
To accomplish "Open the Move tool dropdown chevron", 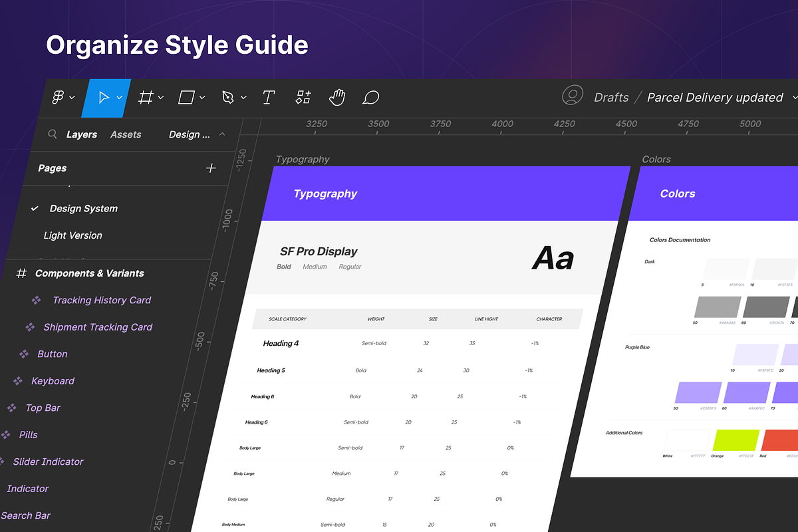I will 120,98.
